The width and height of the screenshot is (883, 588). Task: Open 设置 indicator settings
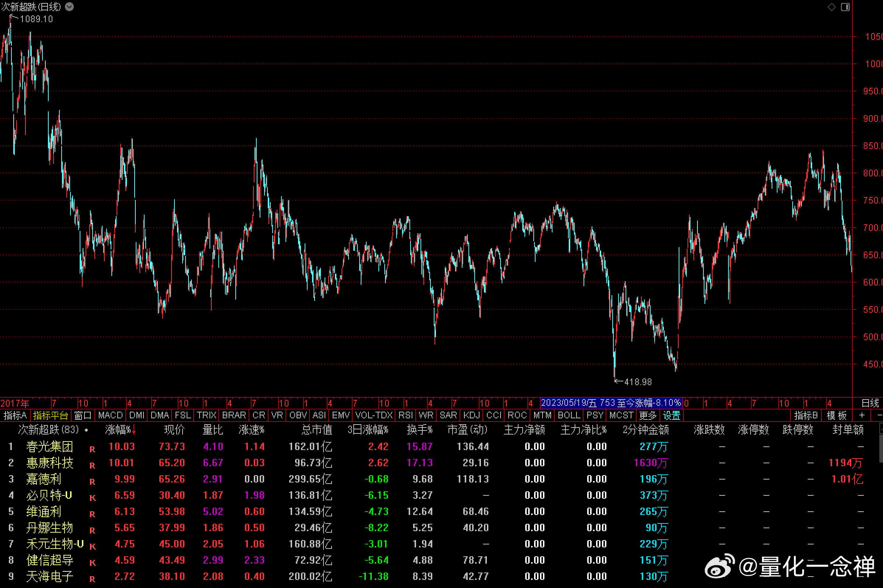pos(671,415)
